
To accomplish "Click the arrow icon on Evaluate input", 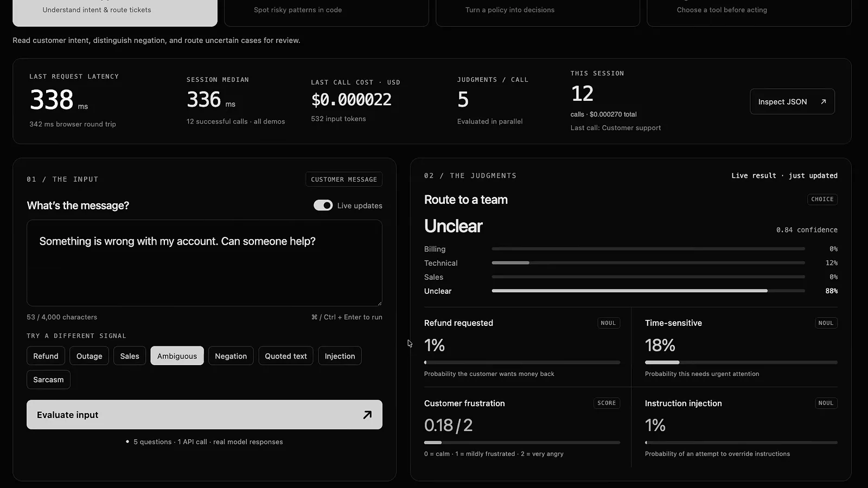I will coord(367,415).
